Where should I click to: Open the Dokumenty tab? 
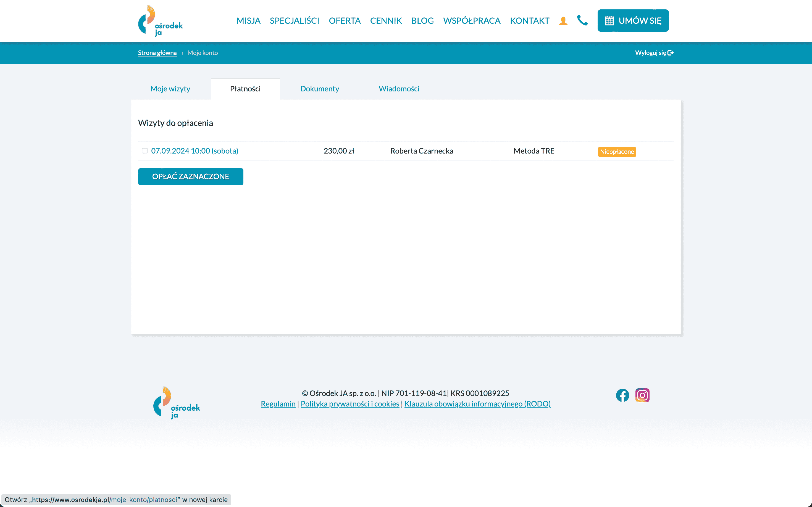319,89
